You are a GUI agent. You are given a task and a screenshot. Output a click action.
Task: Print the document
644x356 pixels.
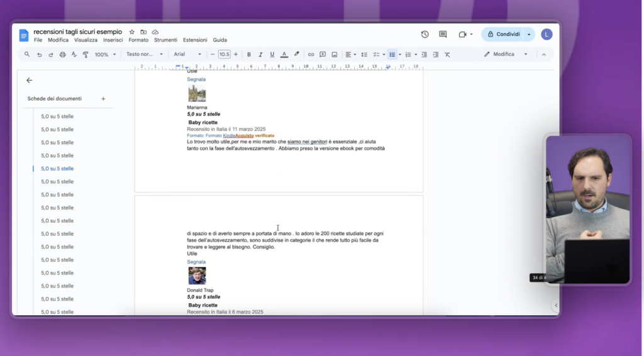click(x=62, y=55)
